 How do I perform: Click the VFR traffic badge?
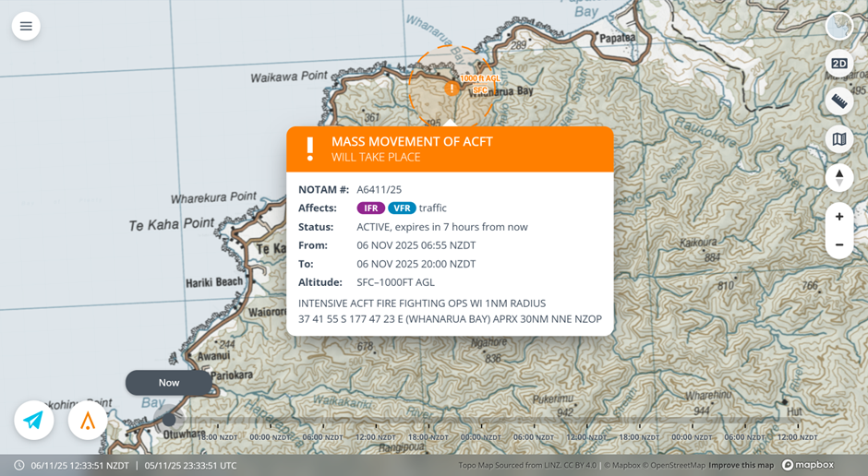coord(402,208)
